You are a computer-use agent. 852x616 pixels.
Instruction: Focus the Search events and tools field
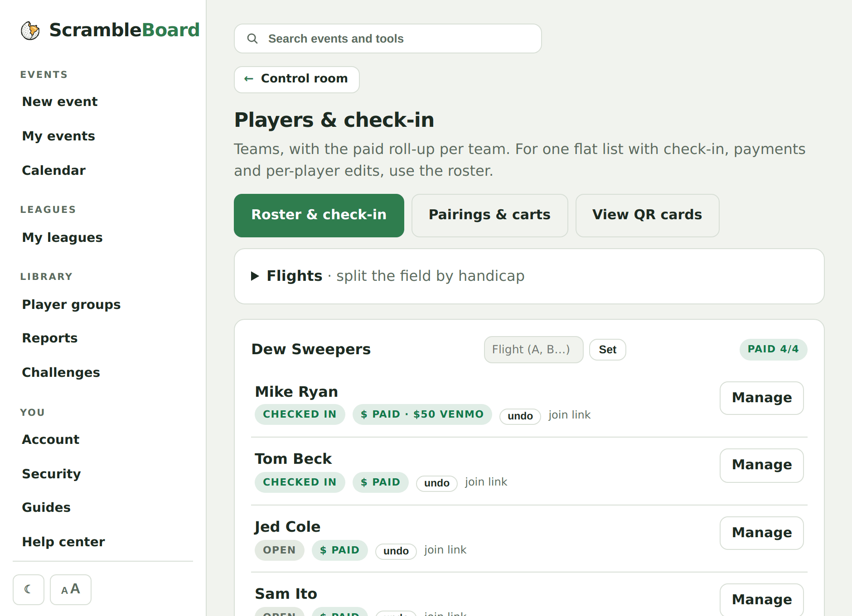(388, 38)
